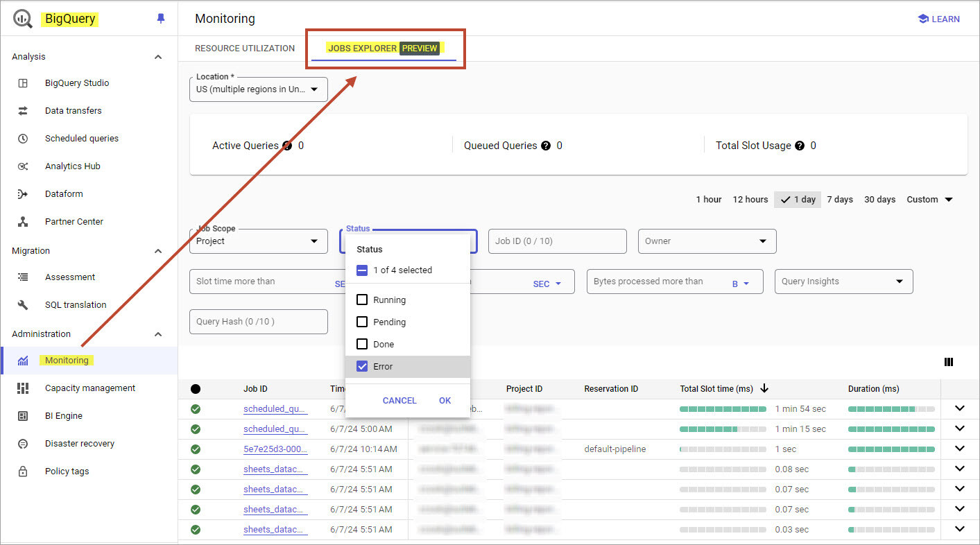Open the BigQuery logo home icon

[21, 19]
